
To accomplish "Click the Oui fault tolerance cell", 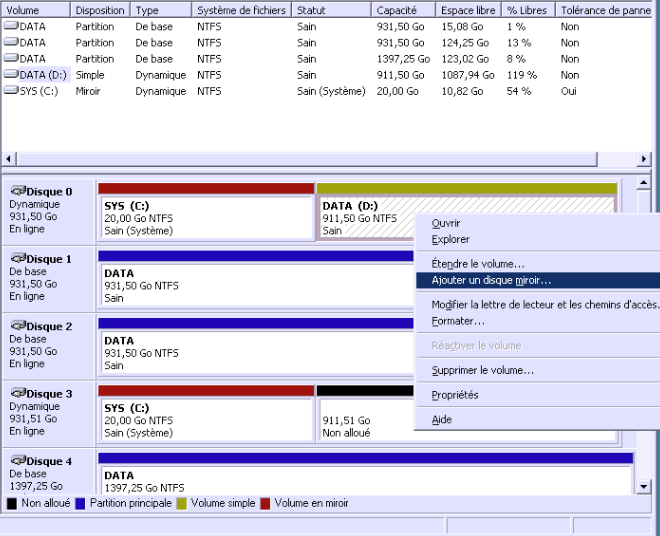I will (568, 91).
